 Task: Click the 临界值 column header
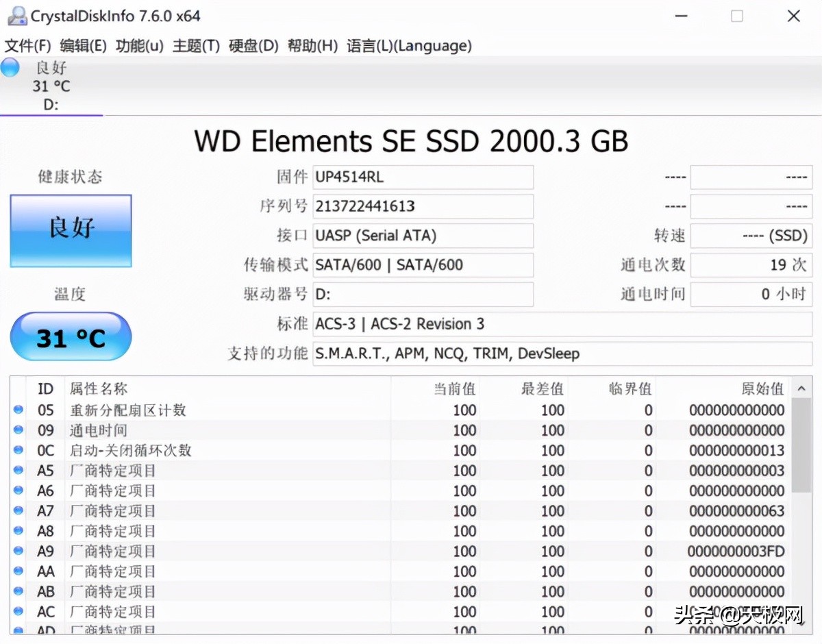point(612,389)
